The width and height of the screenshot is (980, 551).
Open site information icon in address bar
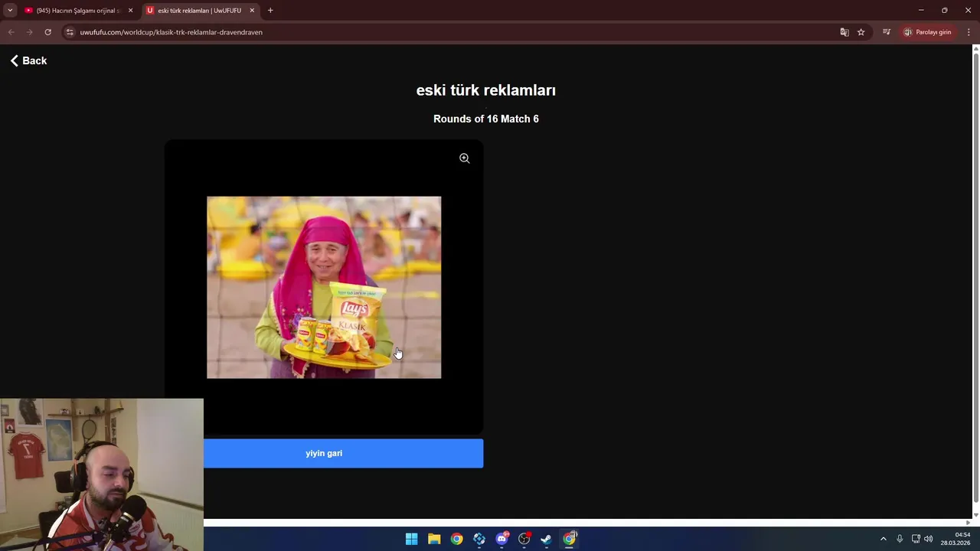pyautogui.click(x=70, y=32)
